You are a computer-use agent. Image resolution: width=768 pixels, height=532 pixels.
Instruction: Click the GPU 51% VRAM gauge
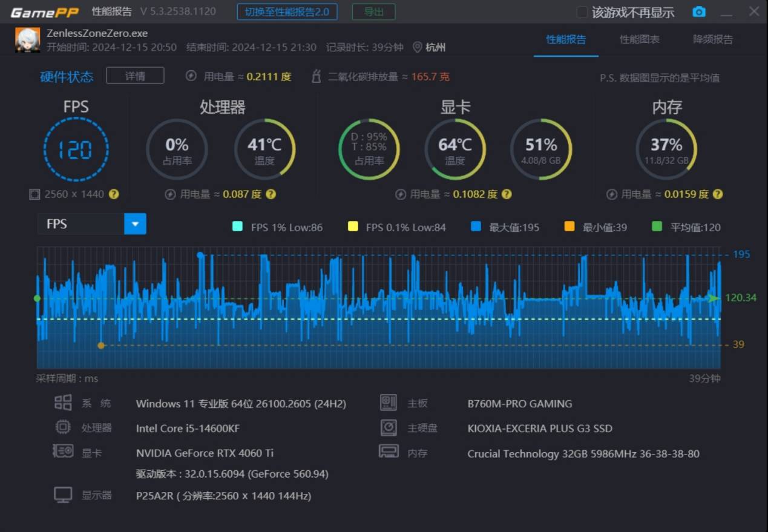coord(541,149)
